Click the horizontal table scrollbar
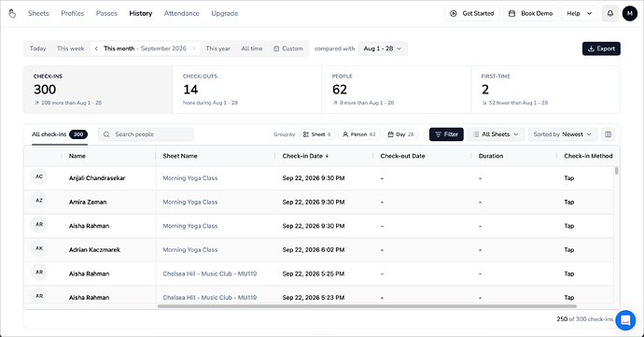The image size is (644, 337). pyautogui.click(x=367, y=306)
